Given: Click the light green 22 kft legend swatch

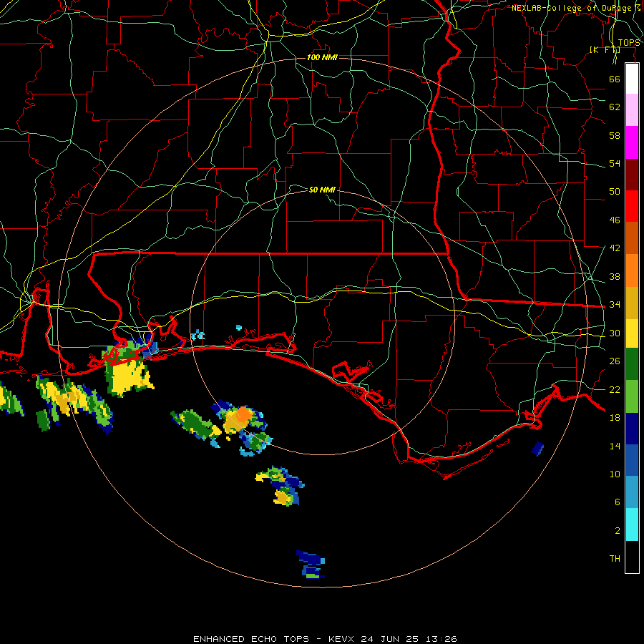Looking at the screenshot, I should (632, 396).
